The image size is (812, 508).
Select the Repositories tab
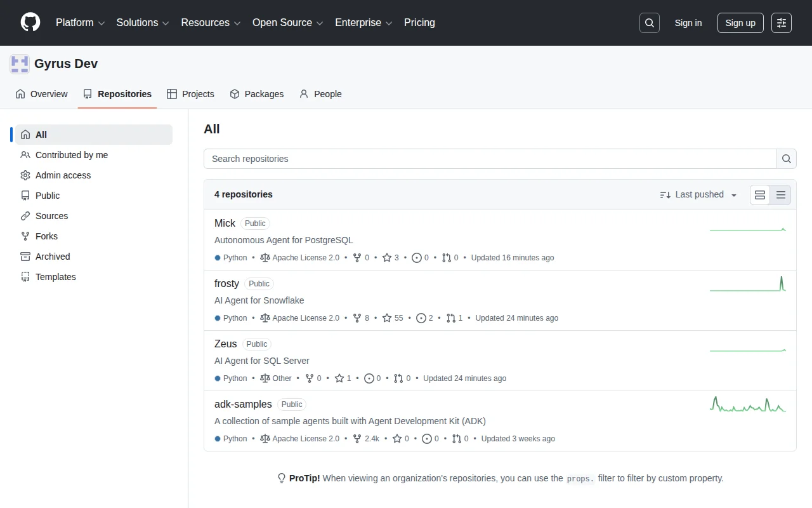tap(117, 94)
